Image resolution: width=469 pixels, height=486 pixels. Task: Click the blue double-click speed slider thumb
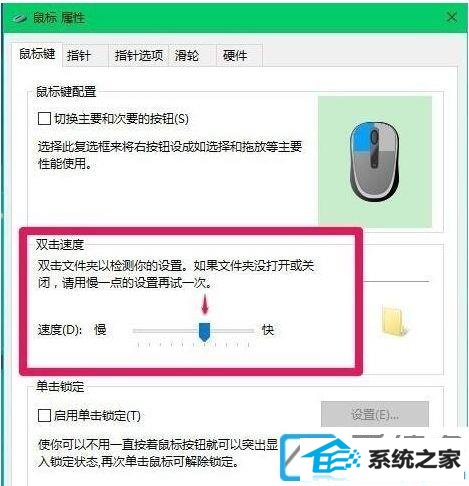[204, 332]
